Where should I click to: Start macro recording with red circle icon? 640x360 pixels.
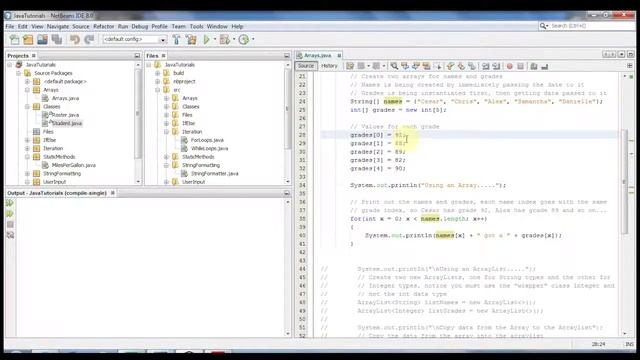pos(509,66)
